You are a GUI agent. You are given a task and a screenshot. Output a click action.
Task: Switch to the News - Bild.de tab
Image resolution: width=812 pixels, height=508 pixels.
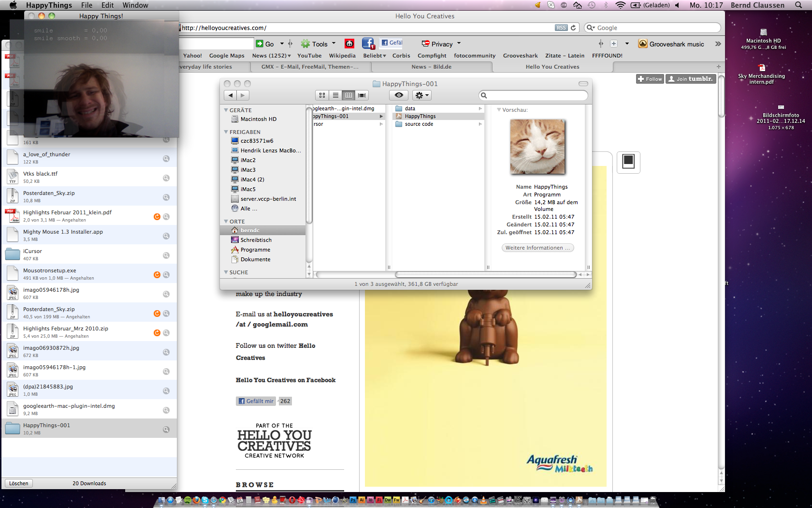point(431,67)
